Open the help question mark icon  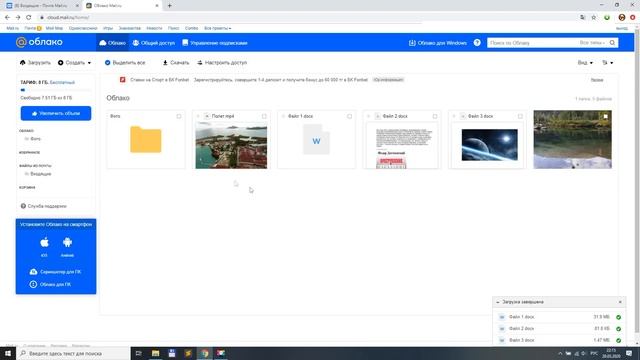[x=477, y=42]
